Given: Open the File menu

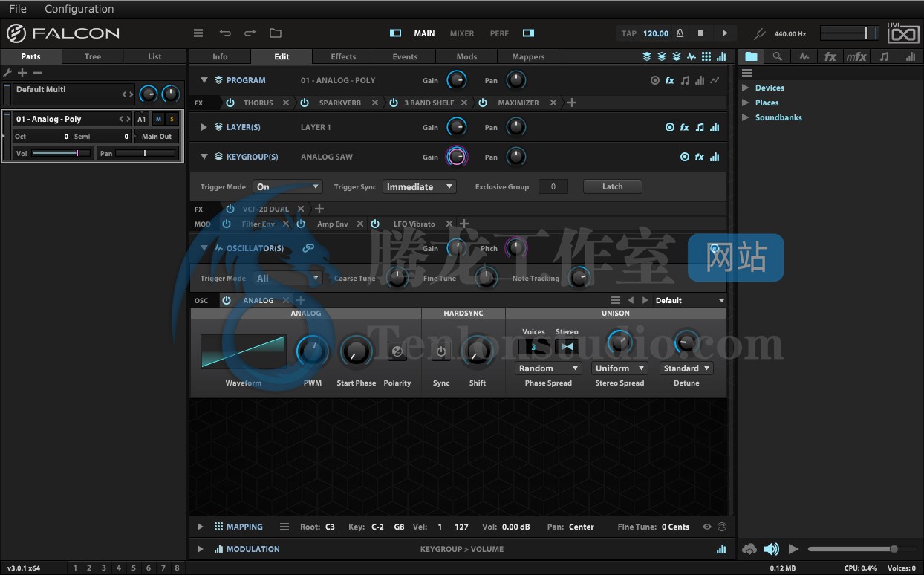Looking at the screenshot, I should click(18, 9).
